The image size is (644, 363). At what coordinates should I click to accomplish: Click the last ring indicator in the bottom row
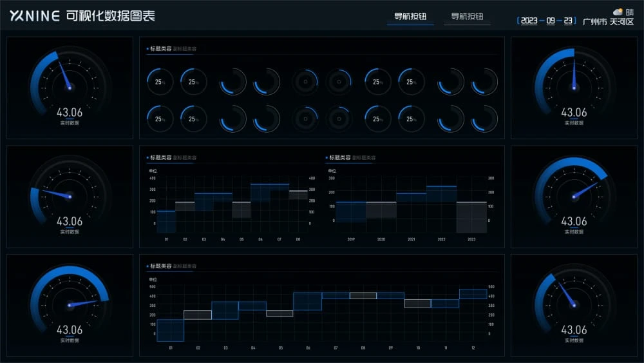coord(484,119)
